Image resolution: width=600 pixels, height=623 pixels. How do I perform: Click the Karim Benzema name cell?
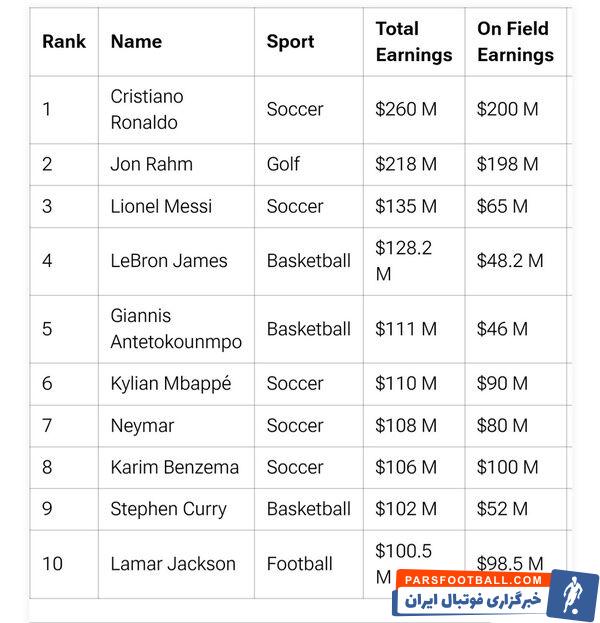coord(174,467)
